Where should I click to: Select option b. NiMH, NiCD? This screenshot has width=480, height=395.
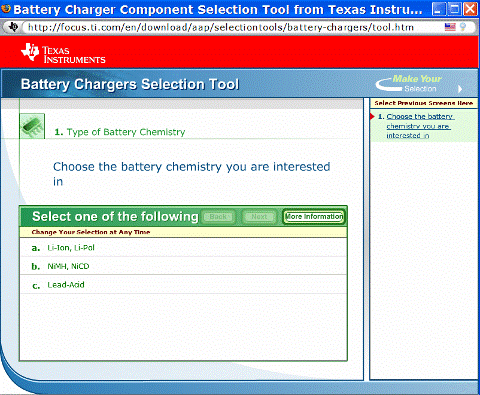pos(183,266)
